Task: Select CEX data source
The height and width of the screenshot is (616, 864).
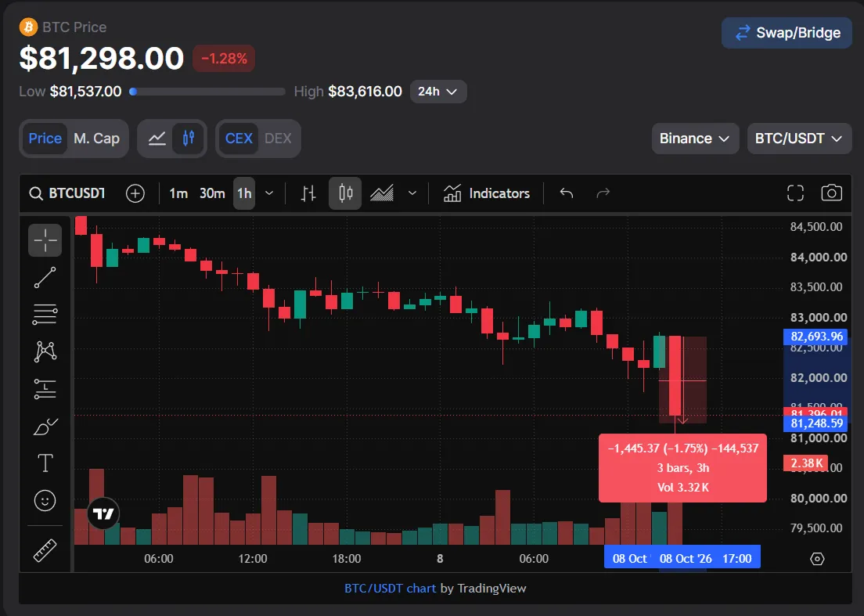Action: (x=239, y=139)
